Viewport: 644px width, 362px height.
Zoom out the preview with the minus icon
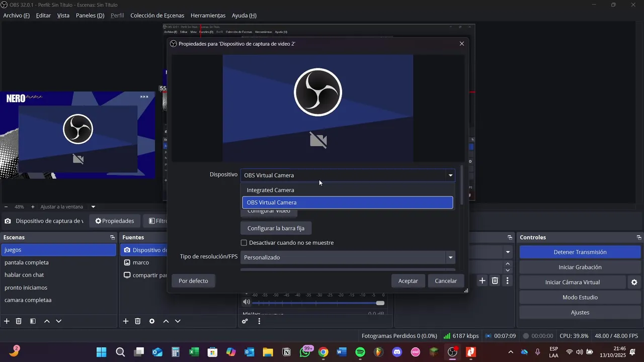coord(6,207)
